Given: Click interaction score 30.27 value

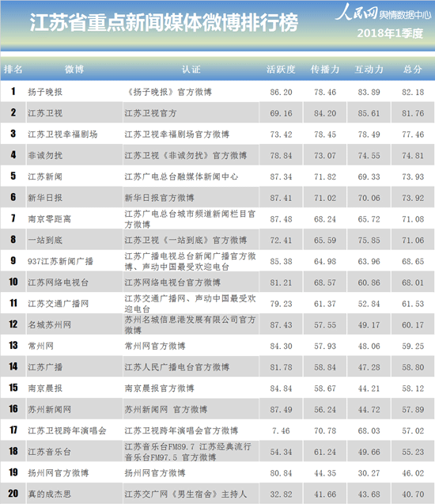Looking at the screenshot, I should tap(369, 473).
